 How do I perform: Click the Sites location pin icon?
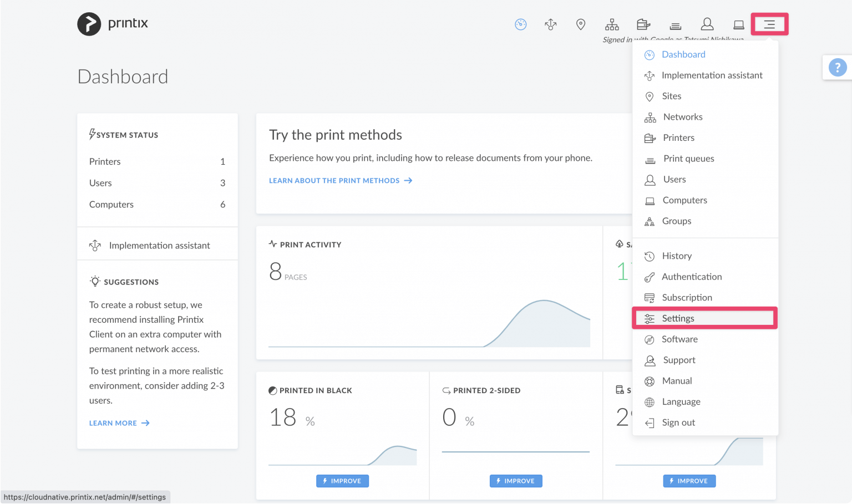[580, 24]
